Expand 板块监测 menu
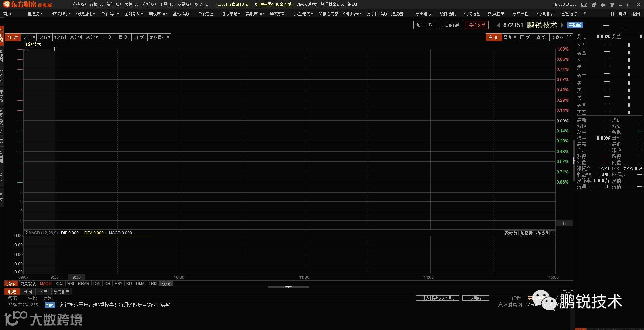This screenshot has height=330, width=644. pos(85,14)
